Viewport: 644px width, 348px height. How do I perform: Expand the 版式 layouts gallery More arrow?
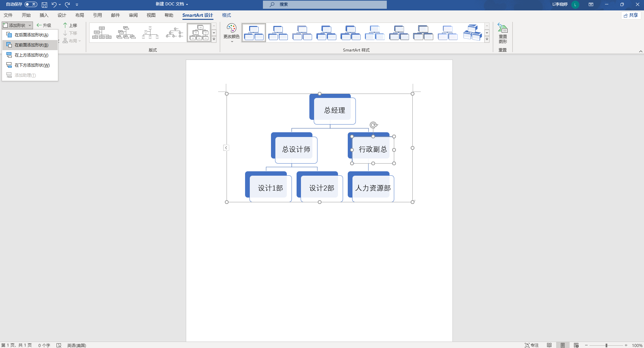point(214,39)
